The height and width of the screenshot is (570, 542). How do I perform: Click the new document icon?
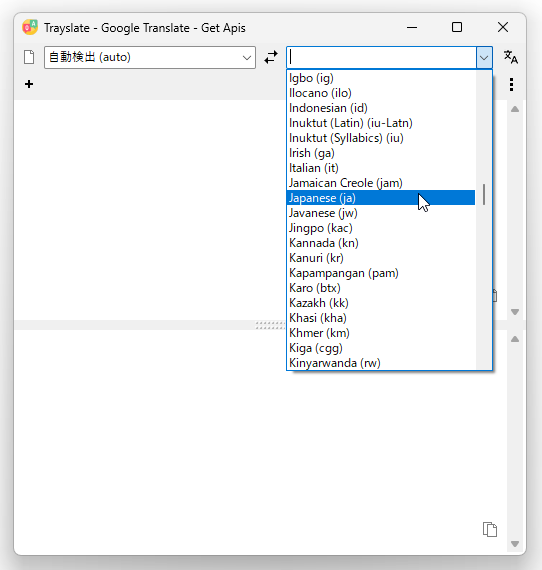pos(29,57)
